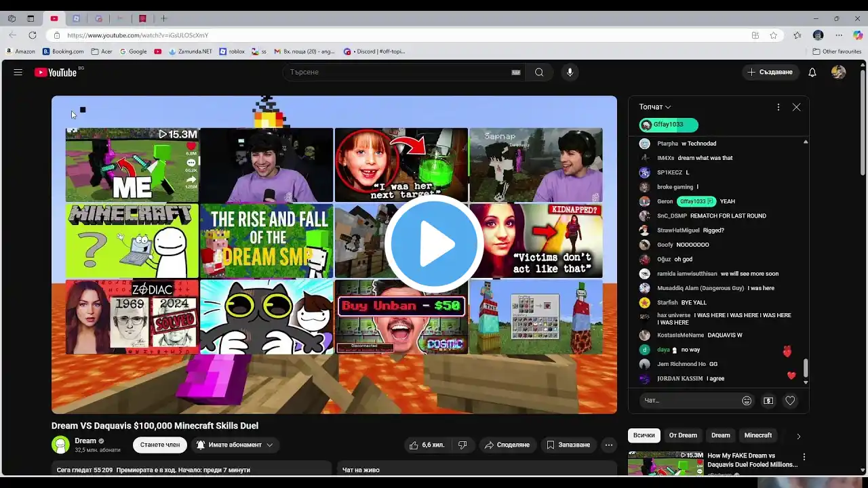The image size is (868, 488).
Task: Dislike the video with thumbs down
Action: point(462,445)
